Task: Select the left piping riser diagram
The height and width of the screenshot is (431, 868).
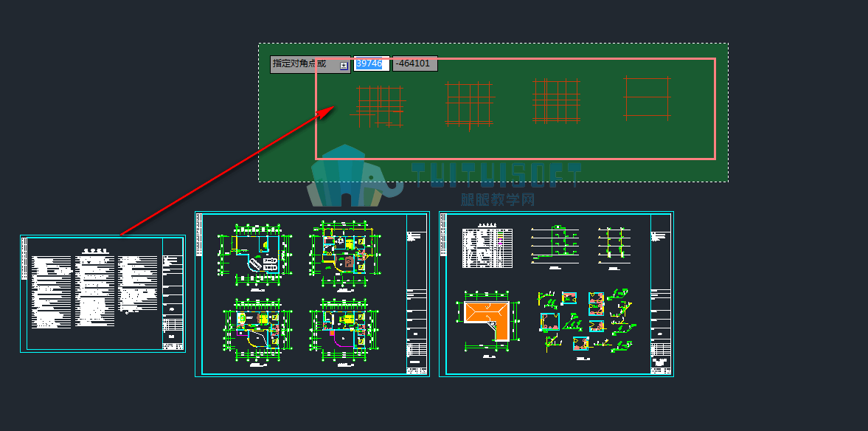Action: (554, 246)
